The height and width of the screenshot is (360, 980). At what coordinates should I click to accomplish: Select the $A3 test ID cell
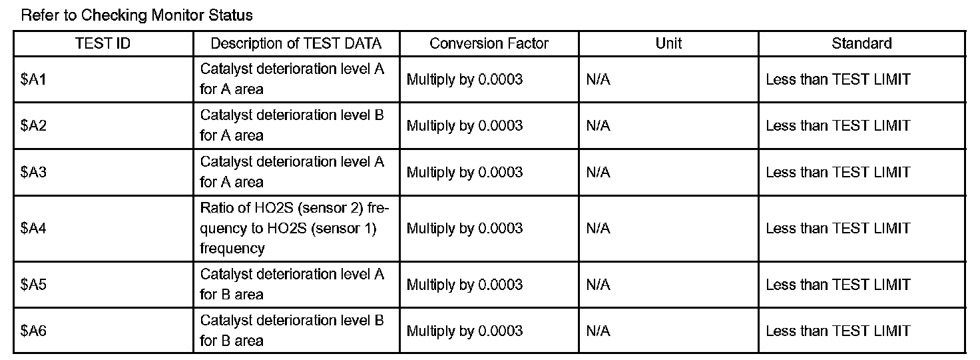click(x=103, y=172)
